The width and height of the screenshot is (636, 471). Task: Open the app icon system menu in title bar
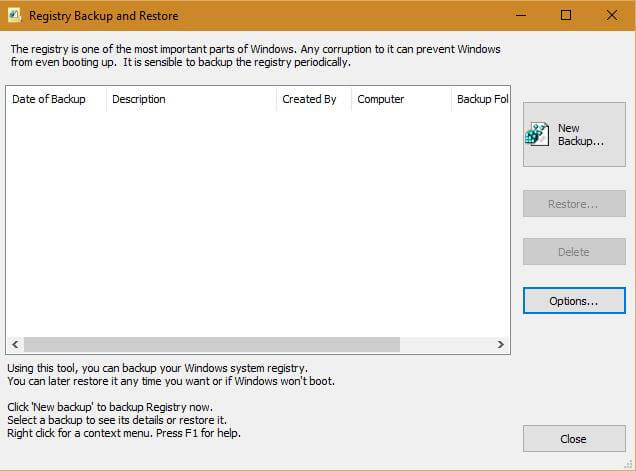14,15
